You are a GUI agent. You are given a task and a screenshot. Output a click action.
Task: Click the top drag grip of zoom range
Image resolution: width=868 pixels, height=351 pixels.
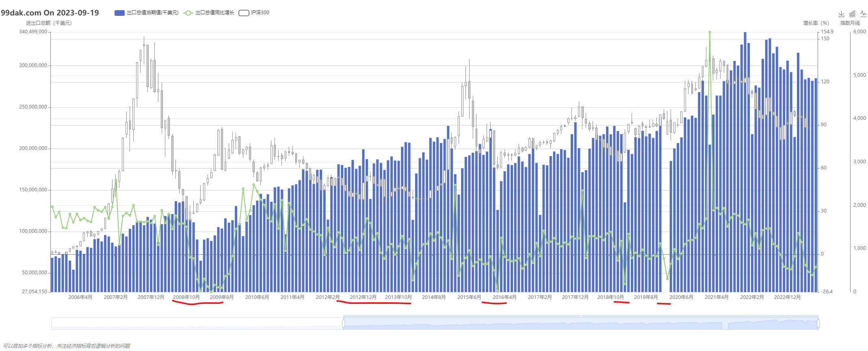point(581,316)
